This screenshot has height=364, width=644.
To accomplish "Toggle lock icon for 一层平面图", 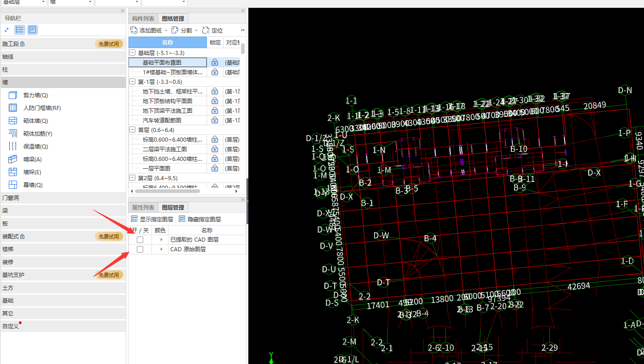I will coord(215,169).
